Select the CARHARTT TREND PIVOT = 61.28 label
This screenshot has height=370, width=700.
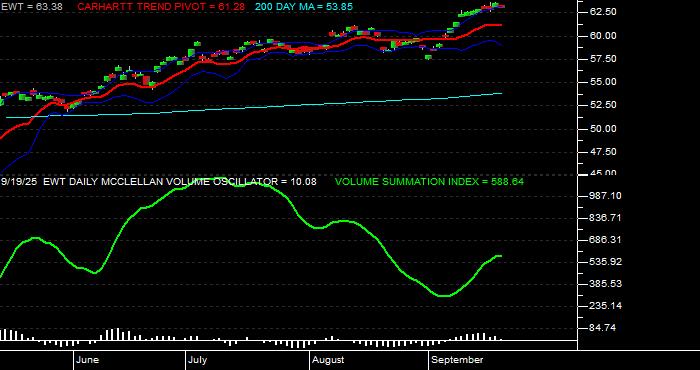click(161, 7)
